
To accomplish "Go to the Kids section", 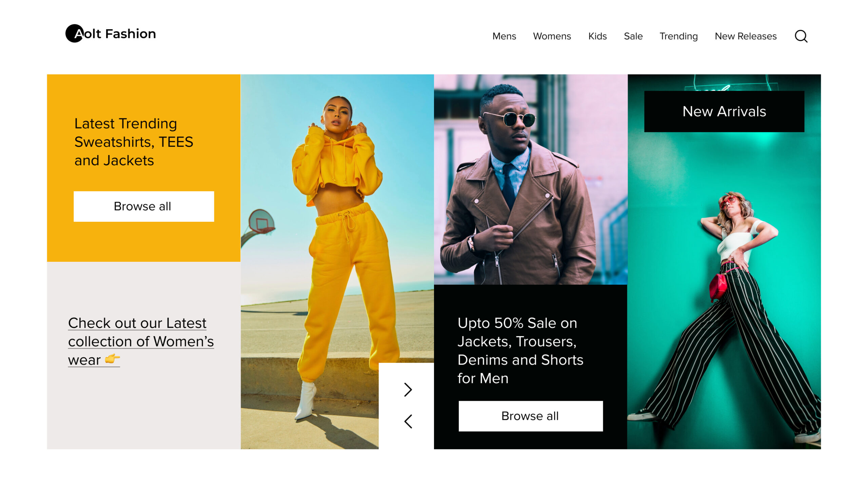I will tap(597, 36).
